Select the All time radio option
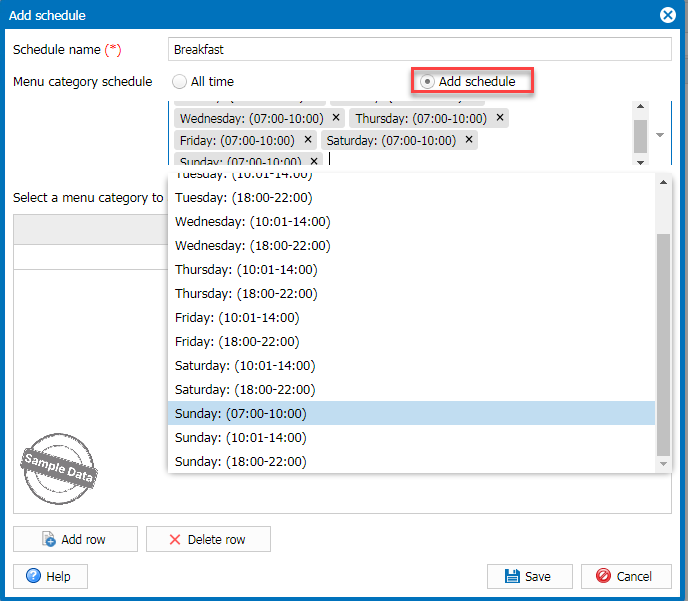688x601 pixels. point(180,81)
